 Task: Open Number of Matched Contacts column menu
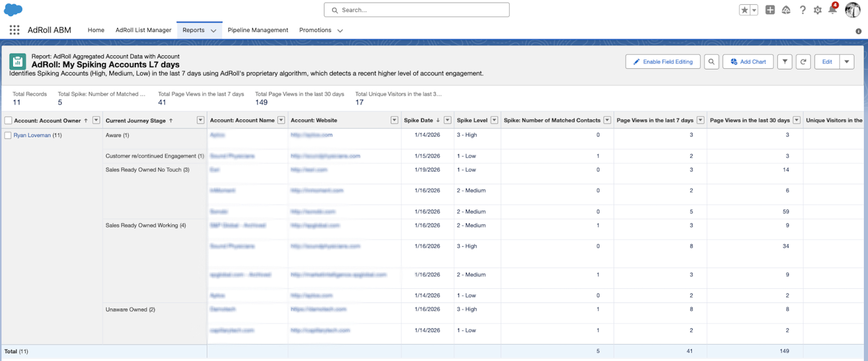607,120
